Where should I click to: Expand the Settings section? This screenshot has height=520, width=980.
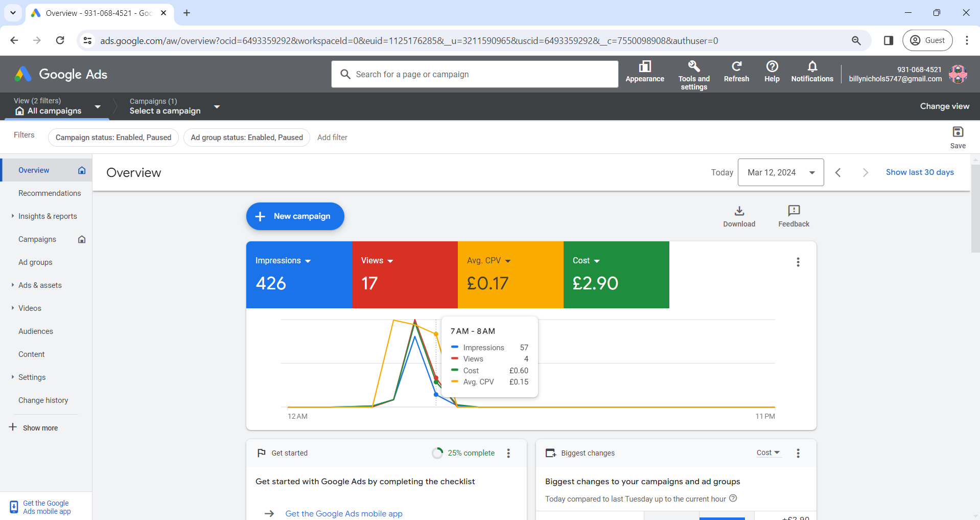[x=32, y=377]
